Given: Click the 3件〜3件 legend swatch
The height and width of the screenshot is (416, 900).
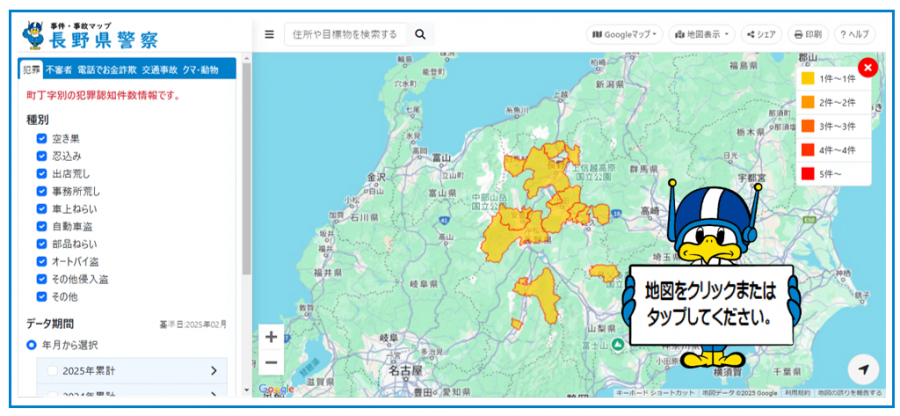Looking at the screenshot, I should point(808,126).
